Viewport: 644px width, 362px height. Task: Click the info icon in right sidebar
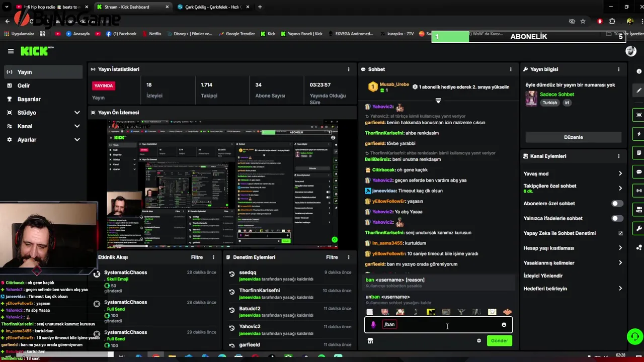point(639,71)
